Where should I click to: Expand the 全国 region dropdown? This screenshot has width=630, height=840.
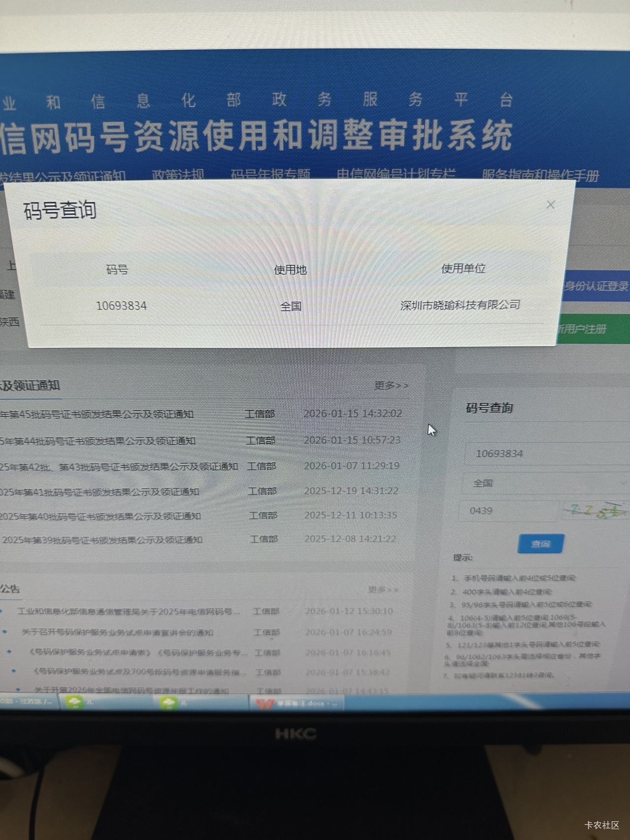click(541, 483)
